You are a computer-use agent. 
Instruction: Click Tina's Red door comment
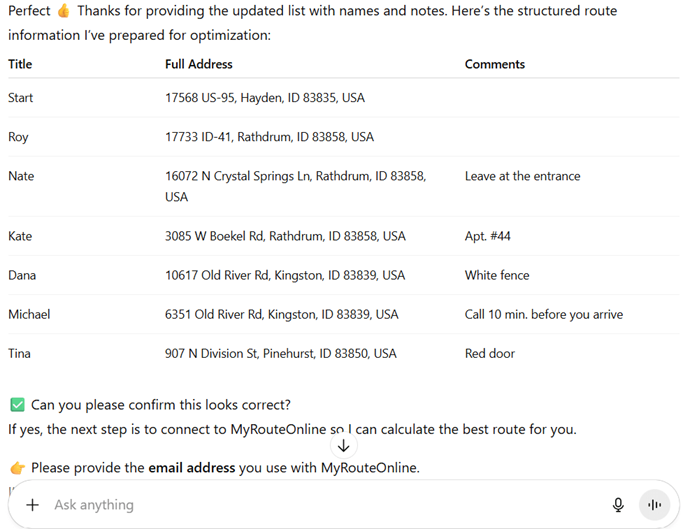(x=490, y=353)
